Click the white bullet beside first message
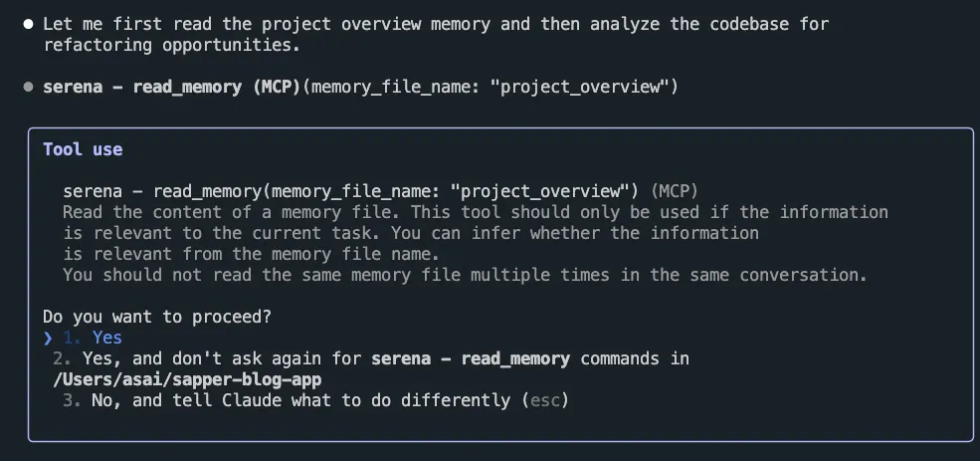Viewport: 980px width, 461px height. point(28,25)
